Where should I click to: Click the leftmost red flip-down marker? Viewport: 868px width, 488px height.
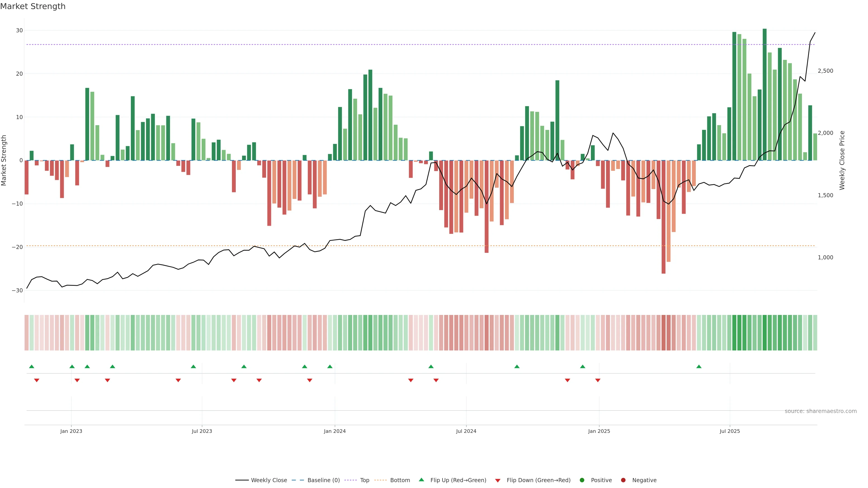coord(37,380)
